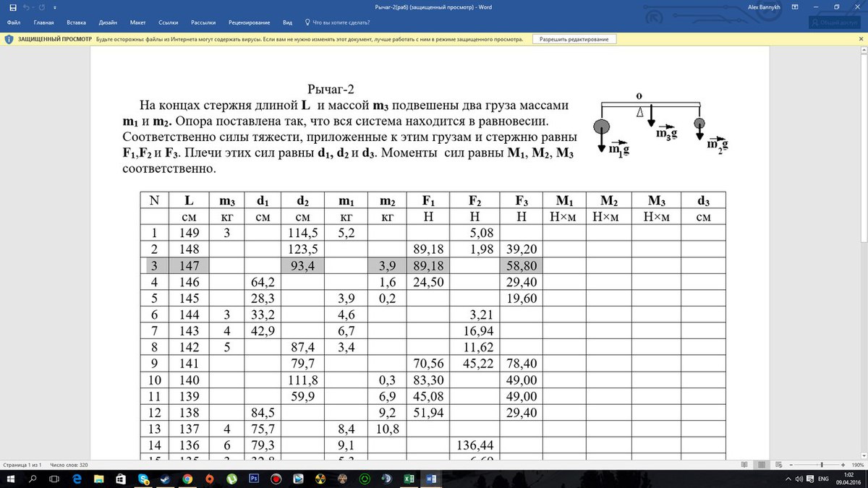Click the Save icon in quick access toolbar
The height and width of the screenshot is (488, 868).
point(13,7)
